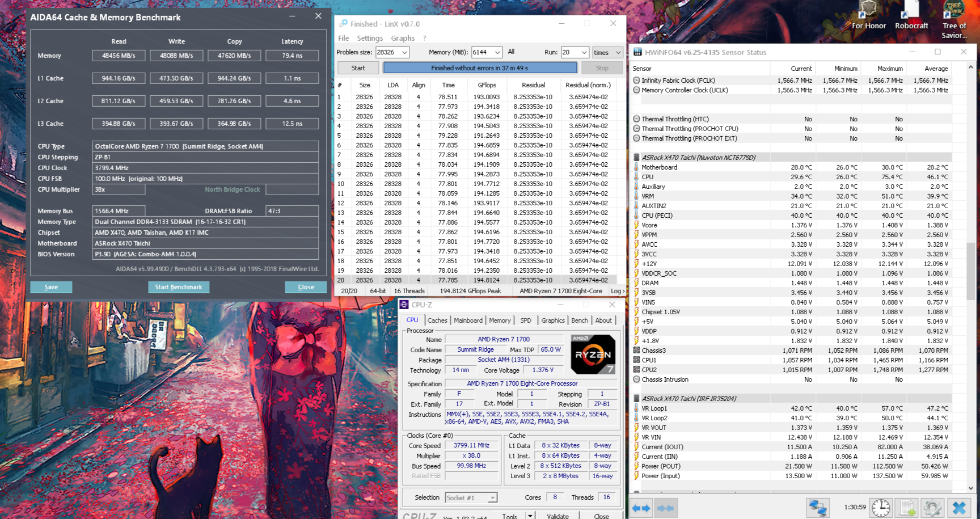Open the Tools dropdown arrow in CPU-Z
The image size is (980, 519).
click(x=530, y=516)
